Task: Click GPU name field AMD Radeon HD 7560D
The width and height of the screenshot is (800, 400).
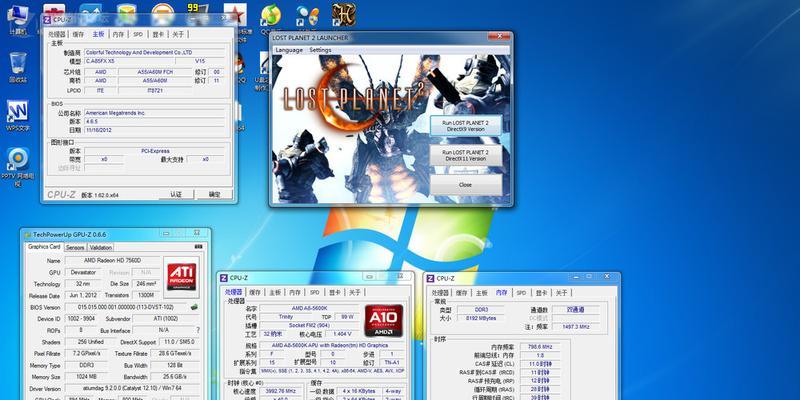Action: 112,261
